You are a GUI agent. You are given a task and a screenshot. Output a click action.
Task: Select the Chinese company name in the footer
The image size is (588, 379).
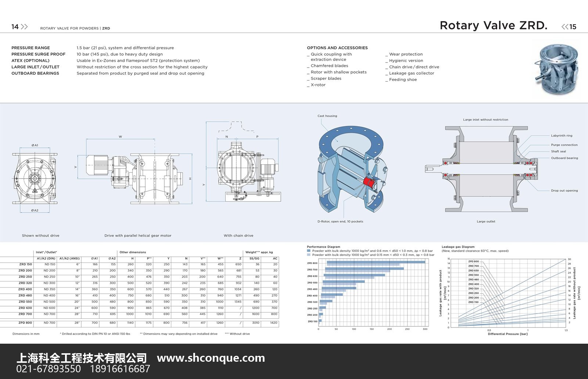pyautogui.click(x=82, y=358)
